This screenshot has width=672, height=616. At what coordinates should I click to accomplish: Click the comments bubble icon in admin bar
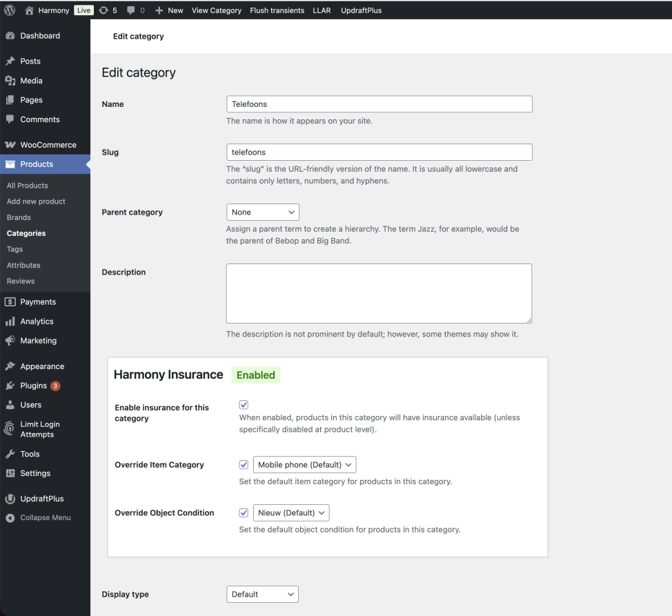pyautogui.click(x=131, y=10)
